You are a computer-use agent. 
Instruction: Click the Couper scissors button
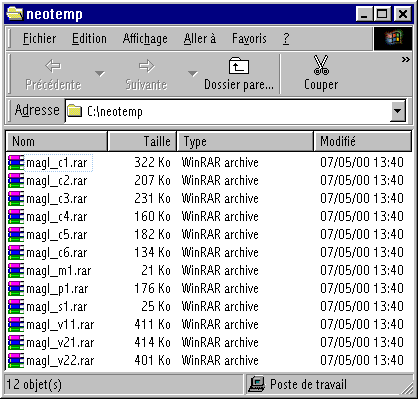point(321,74)
